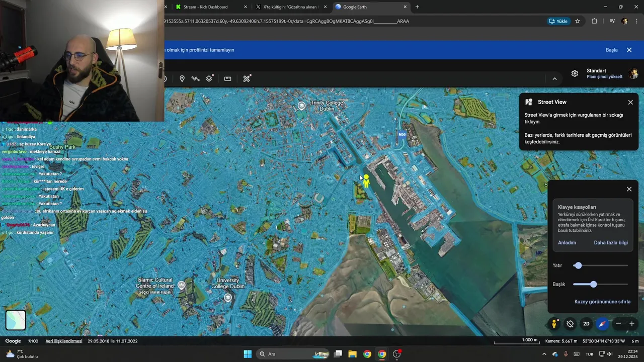Click the TUR language indicator

[x=589, y=354]
